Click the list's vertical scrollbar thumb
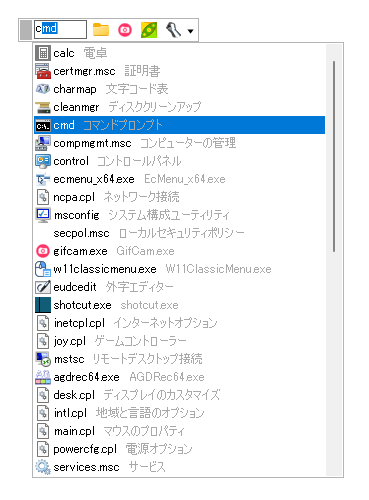 click(334, 156)
